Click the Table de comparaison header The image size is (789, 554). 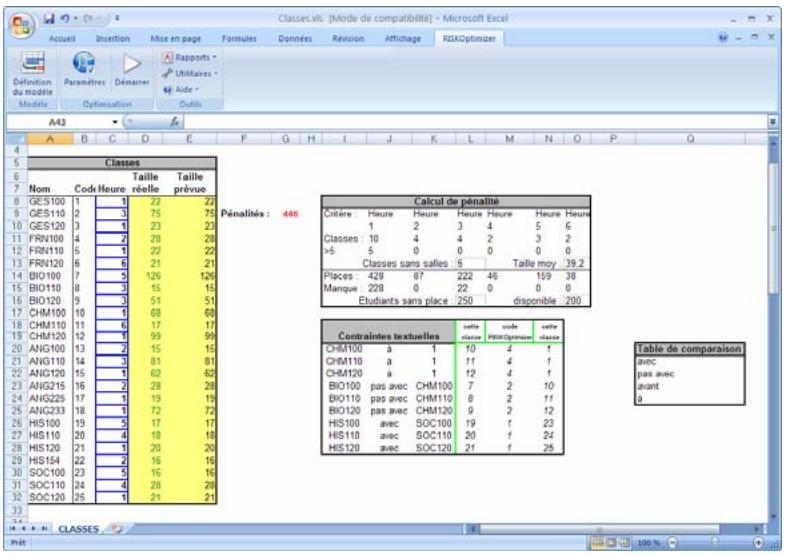(689, 349)
